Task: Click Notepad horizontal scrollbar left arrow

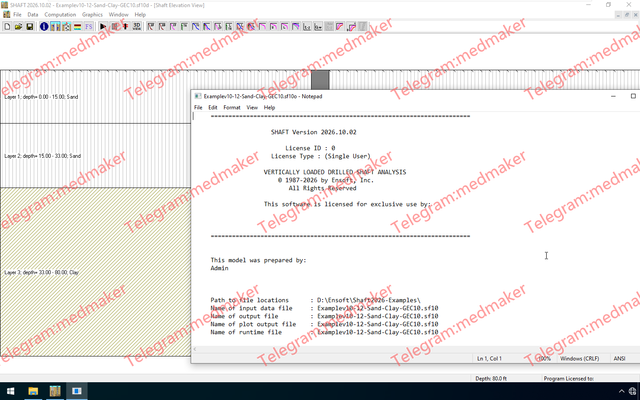Action: 195,349
